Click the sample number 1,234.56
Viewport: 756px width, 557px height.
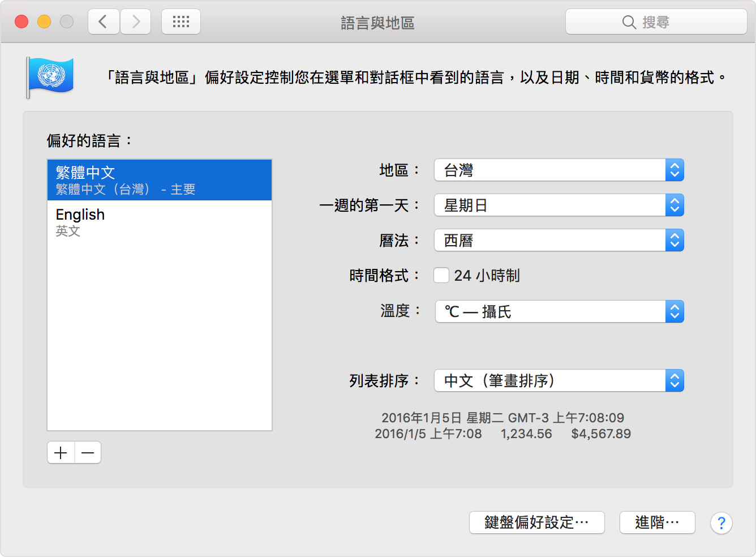coord(526,434)
